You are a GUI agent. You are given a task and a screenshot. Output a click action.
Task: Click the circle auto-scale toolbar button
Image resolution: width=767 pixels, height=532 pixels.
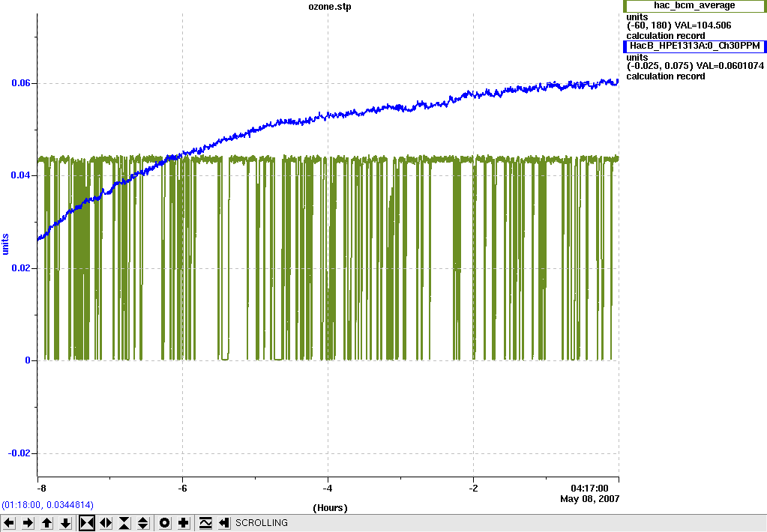[x=165, y=523]
